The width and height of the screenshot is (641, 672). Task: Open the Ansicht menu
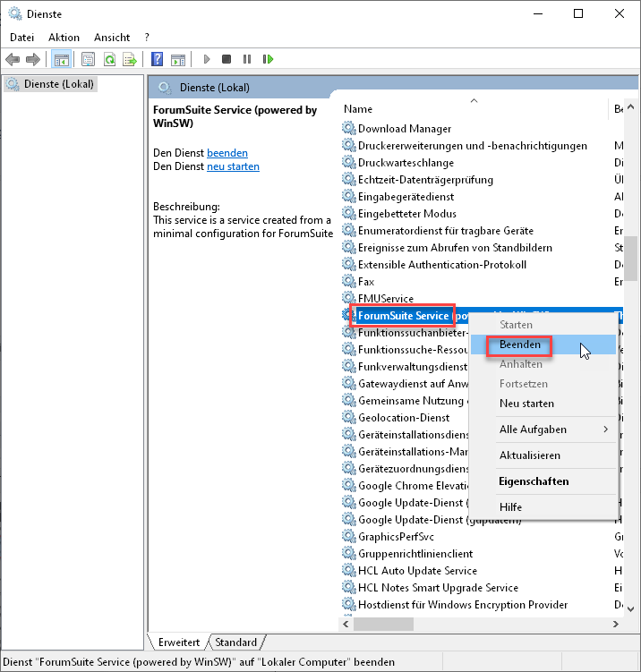point(112,38)
